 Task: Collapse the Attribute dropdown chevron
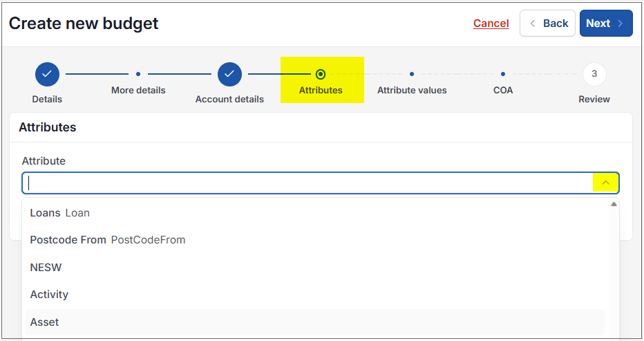[x=606, y=183]
